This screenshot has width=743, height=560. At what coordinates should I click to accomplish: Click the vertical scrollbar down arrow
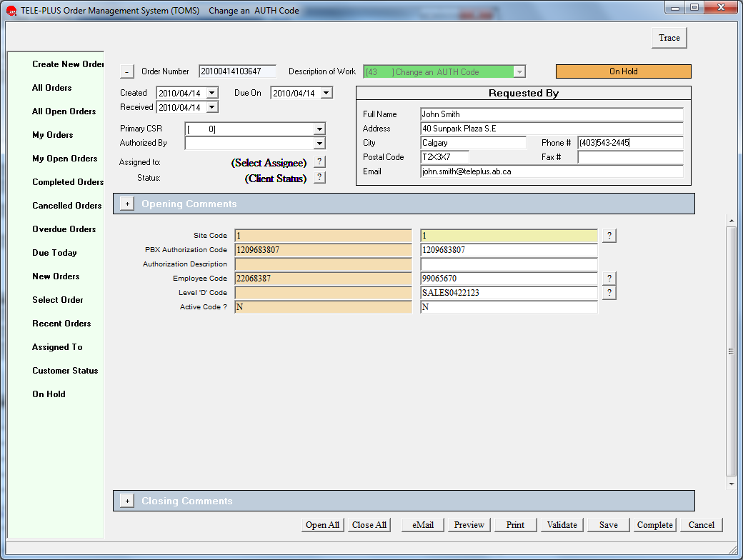(732, 484)
